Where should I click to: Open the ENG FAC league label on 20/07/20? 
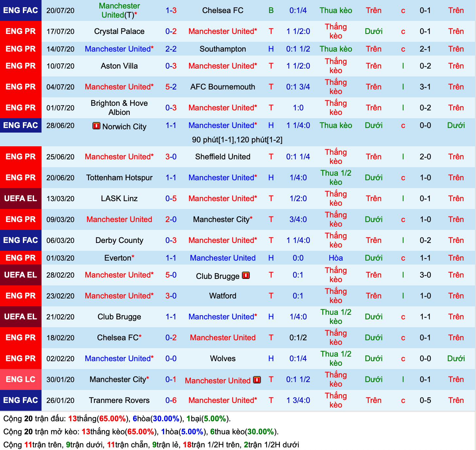pyautogui.click(x=21, y=10)
